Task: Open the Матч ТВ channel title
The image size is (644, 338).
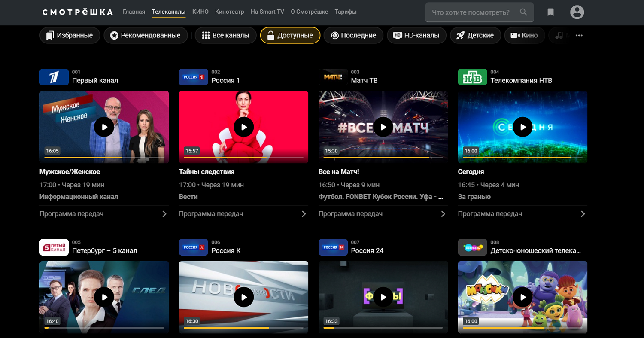Action: point(365,80)
